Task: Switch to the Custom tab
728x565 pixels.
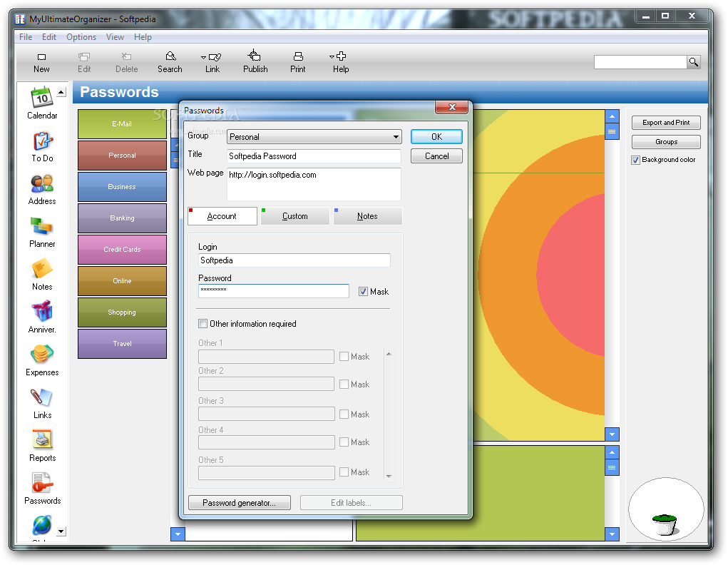Action: tap(294, 216)
